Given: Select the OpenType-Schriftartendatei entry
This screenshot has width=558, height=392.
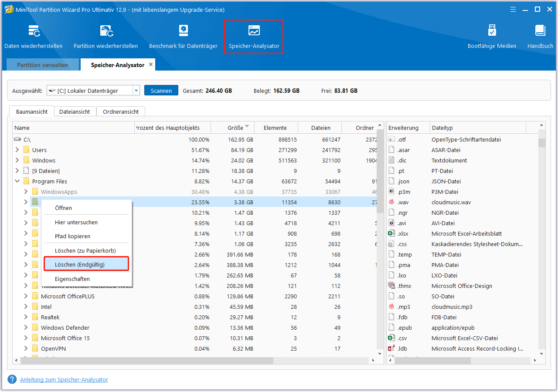Looking at the screenshot, I should coord(466,139).
